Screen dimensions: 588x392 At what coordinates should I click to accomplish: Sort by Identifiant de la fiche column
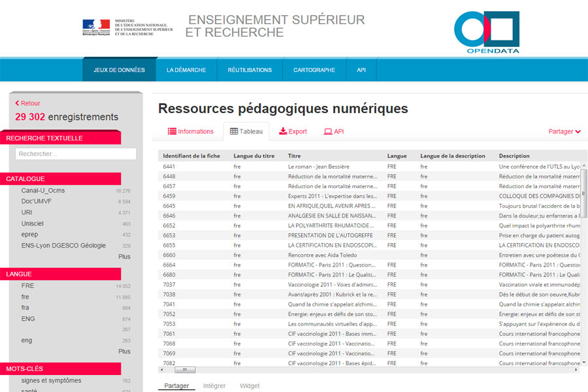[x=191, y=155]
